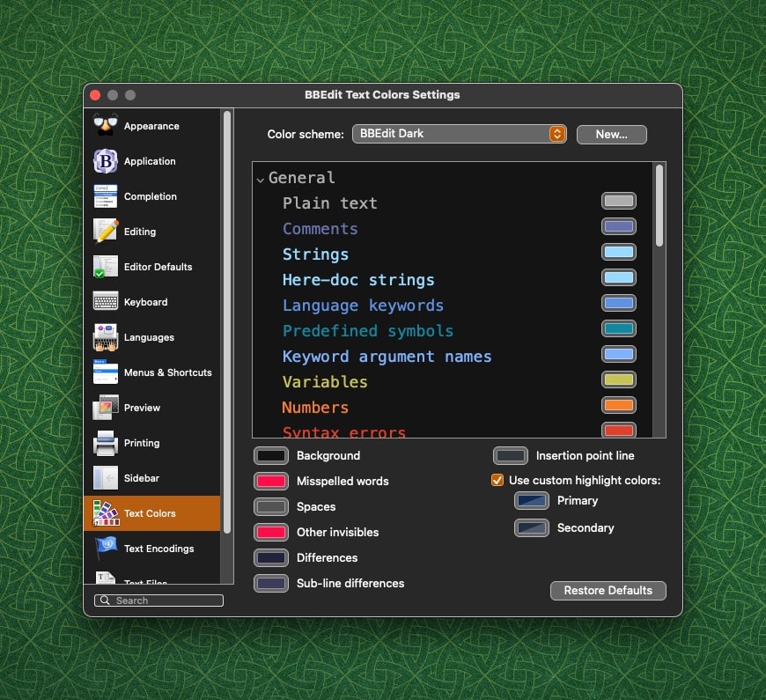
Task: Select Menus & Shortcuts in sidebar
Action: click(x=167, y=372)
